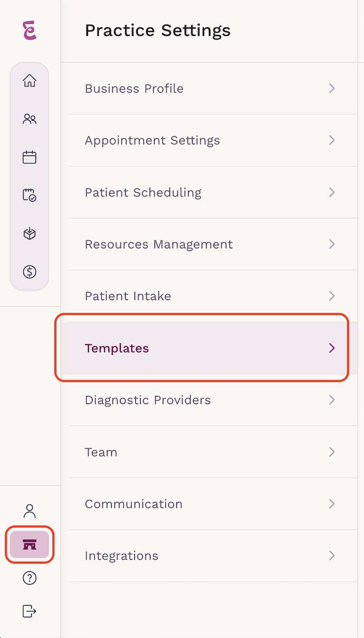Click the purple app logo

(29, 30)
